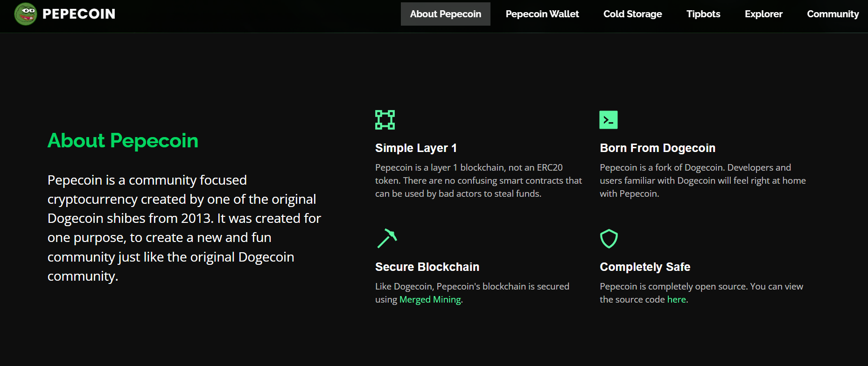The image size is (868, 366).
Task: Open the source code 'here' link
Action: tap(677, 299)
